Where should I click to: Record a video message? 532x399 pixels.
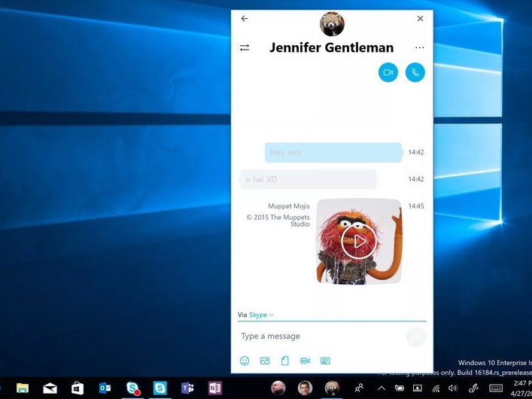305,361
